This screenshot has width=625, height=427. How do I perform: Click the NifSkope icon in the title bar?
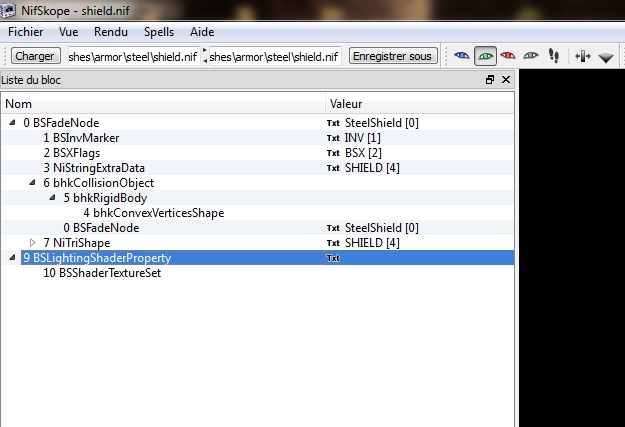click(8, 10)
